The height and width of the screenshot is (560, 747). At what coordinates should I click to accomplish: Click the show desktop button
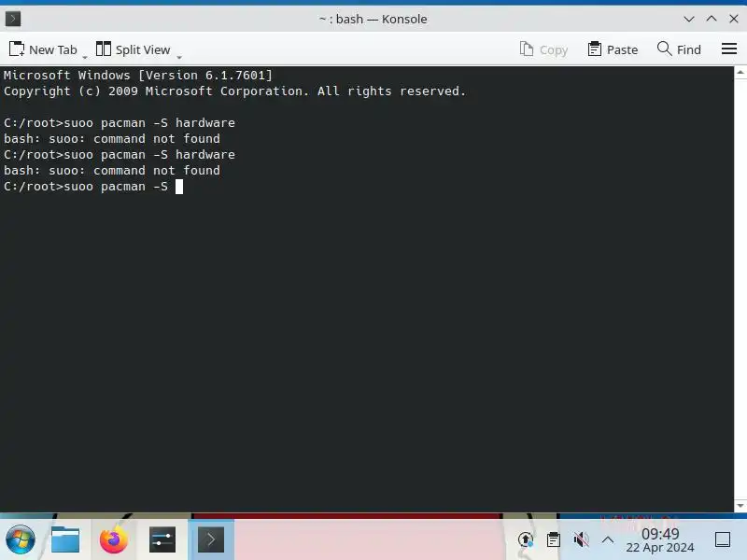tap(723, 540)
